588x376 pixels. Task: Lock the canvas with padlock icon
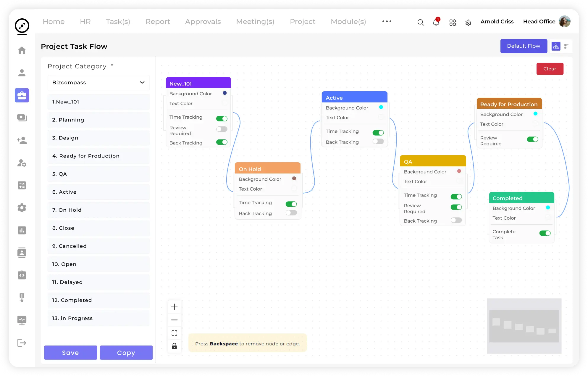click(175, 346)
